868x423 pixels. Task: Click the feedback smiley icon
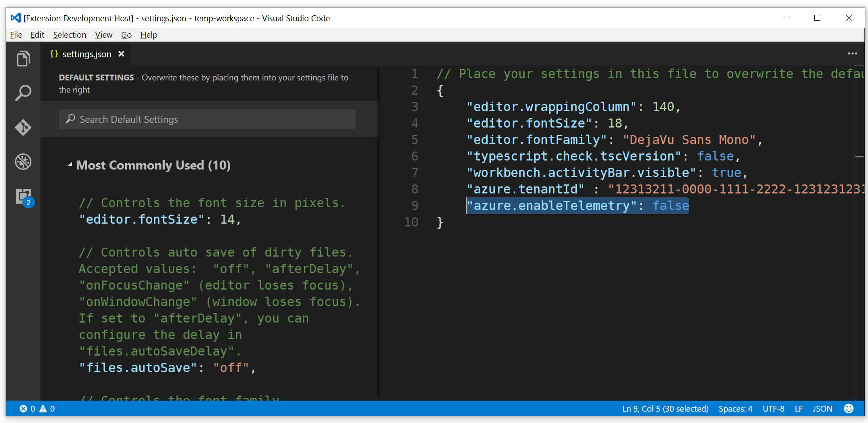849,408
